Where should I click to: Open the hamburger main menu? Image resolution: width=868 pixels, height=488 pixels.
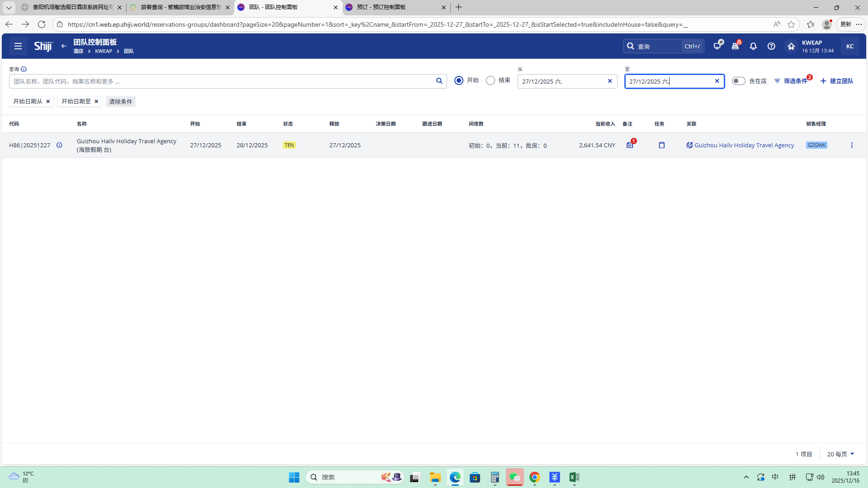[x=18, y=46]
